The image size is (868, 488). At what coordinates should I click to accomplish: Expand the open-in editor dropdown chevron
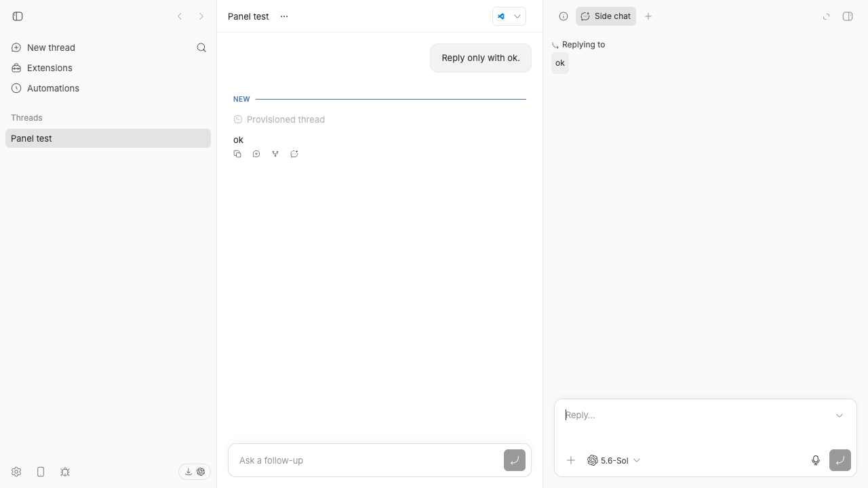point(517,16)
